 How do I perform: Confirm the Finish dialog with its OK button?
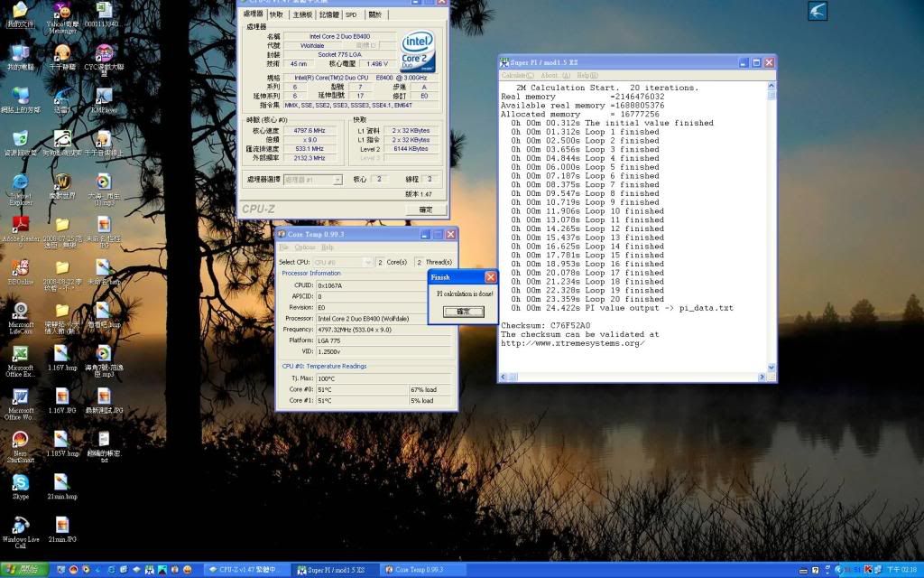(x=463, y=312)
